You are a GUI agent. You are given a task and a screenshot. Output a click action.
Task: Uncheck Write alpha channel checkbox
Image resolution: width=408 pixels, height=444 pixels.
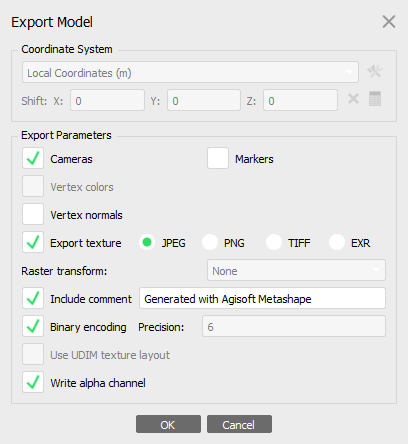[33, 382]
